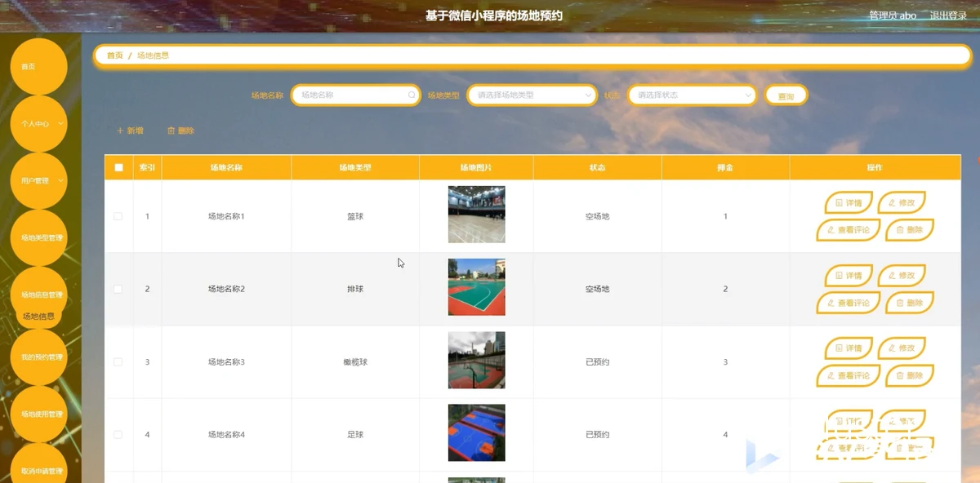980x483 pixels.
Task: Open 详情 for 场地名称1 row
Action: pyautogui.click(x=849, y=202)
